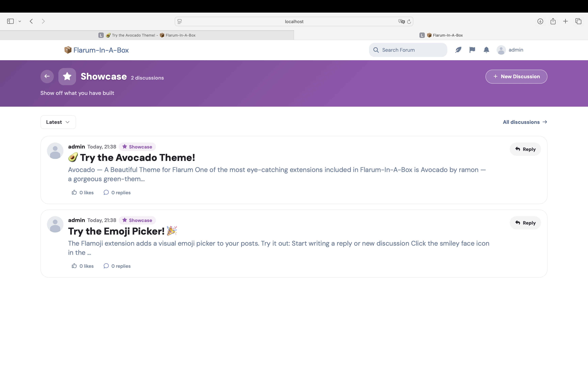This screenshot has height=380, width=588.
Task: Open the Flarum-In-A-Box forum home link
Action: [96, 50]
